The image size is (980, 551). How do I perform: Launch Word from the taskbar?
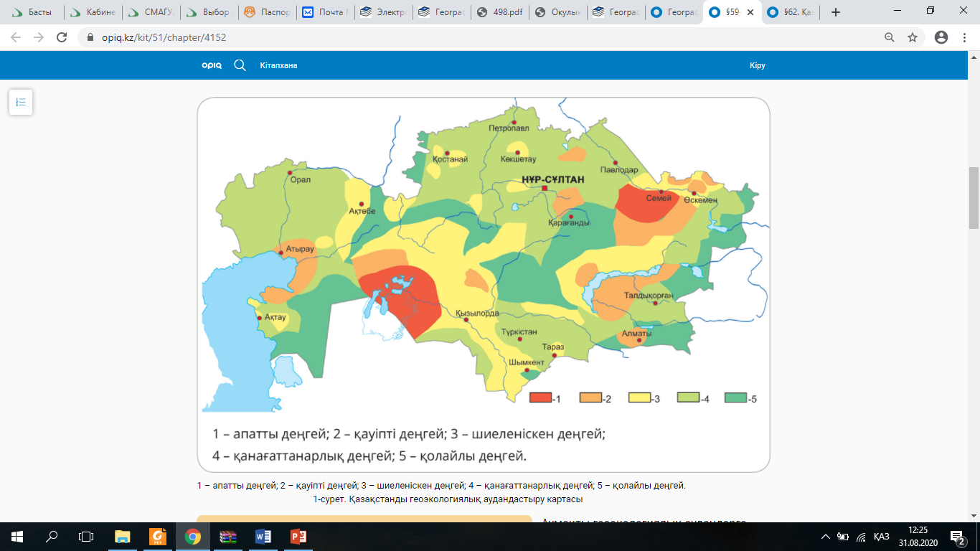[x=263, y=536]
